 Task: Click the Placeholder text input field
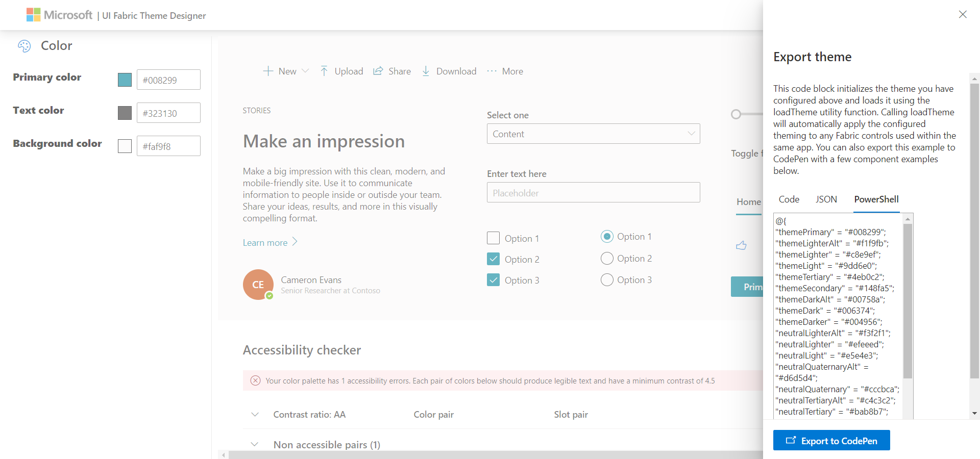pos(593,192)
